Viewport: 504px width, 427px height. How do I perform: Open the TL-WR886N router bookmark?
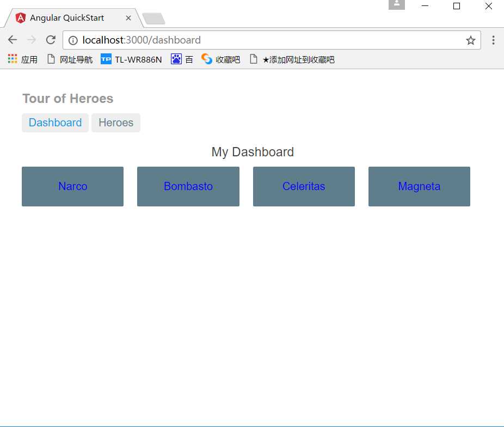(131, 59)
